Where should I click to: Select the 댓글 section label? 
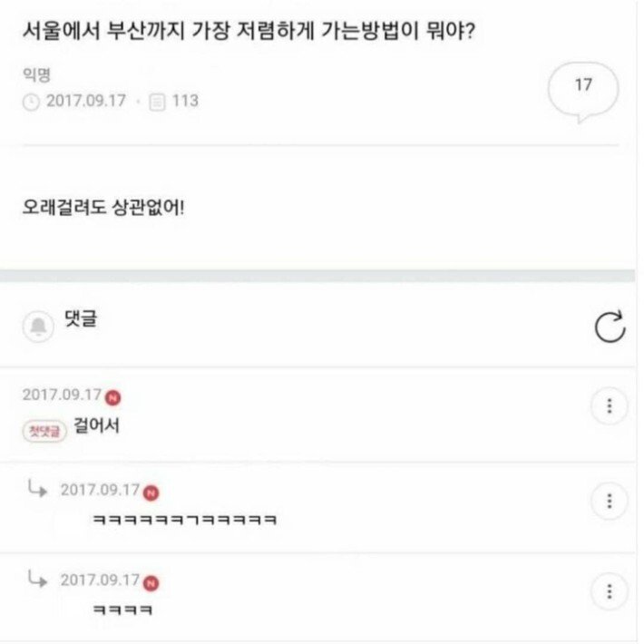[x=80, y=320]
